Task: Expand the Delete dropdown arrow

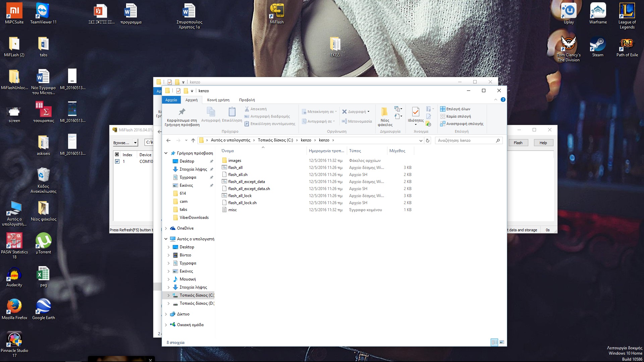Action: click(369, 112)
